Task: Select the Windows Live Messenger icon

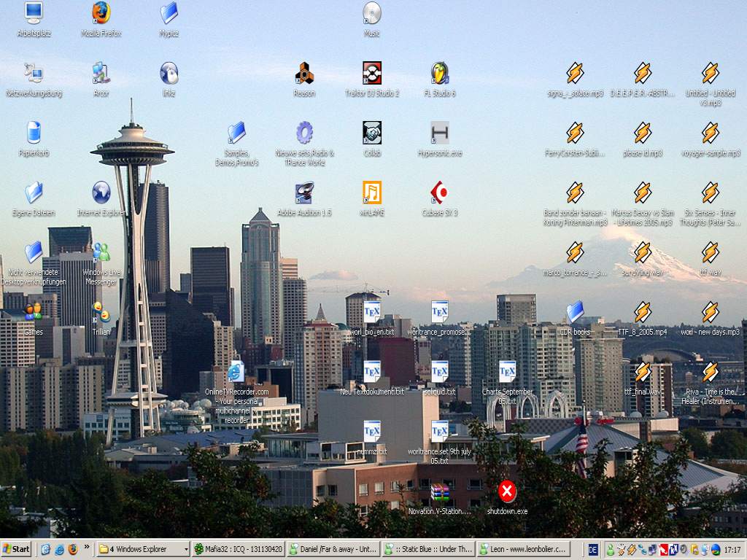Action: pos(101,253)
